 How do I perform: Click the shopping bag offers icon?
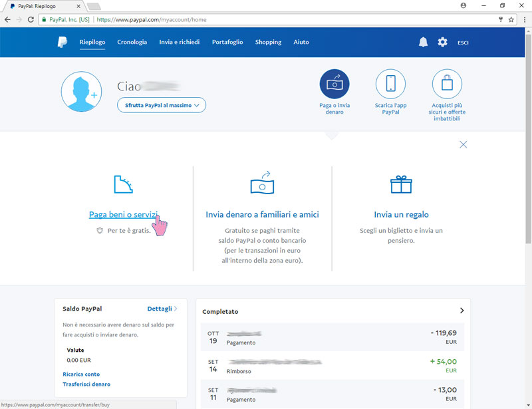point(447,84)
